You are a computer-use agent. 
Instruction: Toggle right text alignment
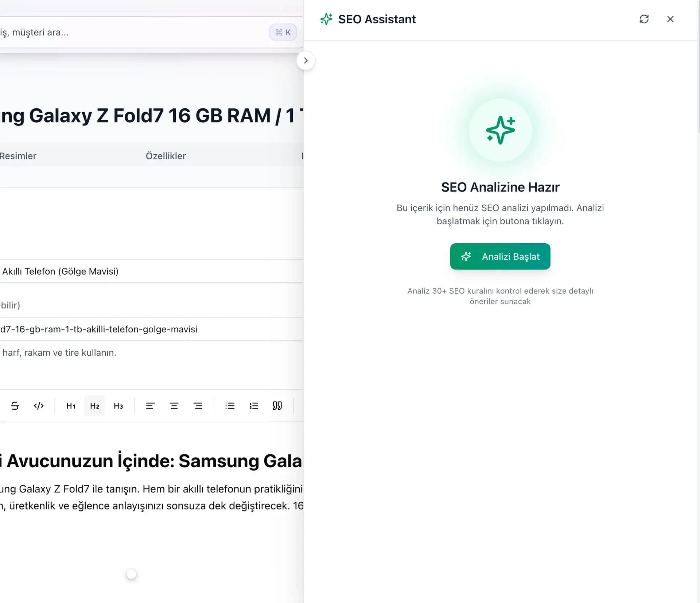(198, 406)
